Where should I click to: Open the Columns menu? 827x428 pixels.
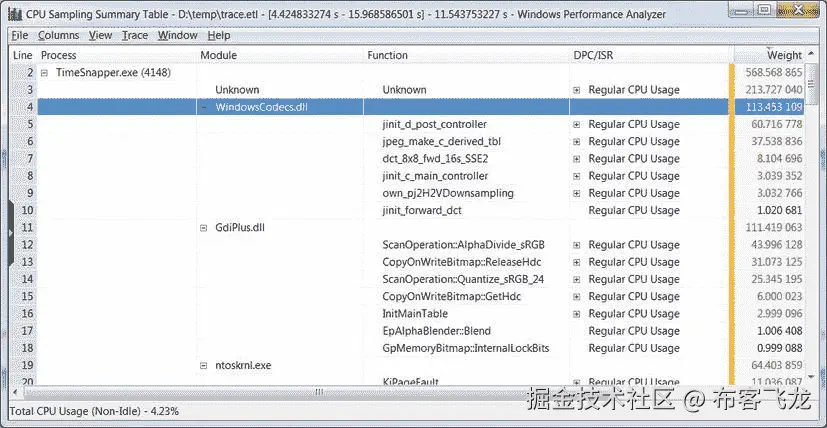click(59, 35)
